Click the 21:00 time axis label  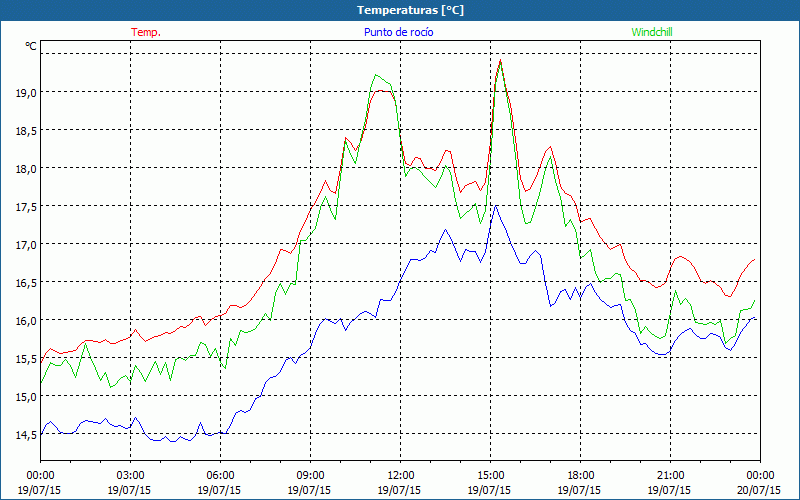(x=670, y=476)
